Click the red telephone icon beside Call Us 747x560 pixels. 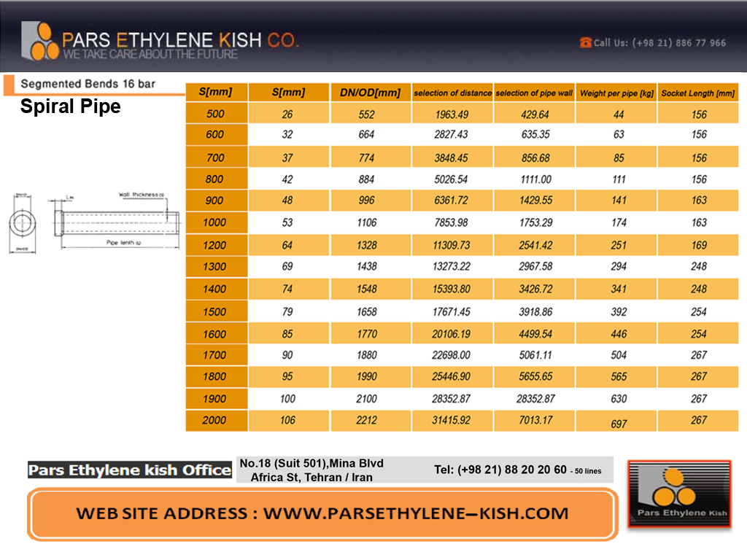coord(586,42)
